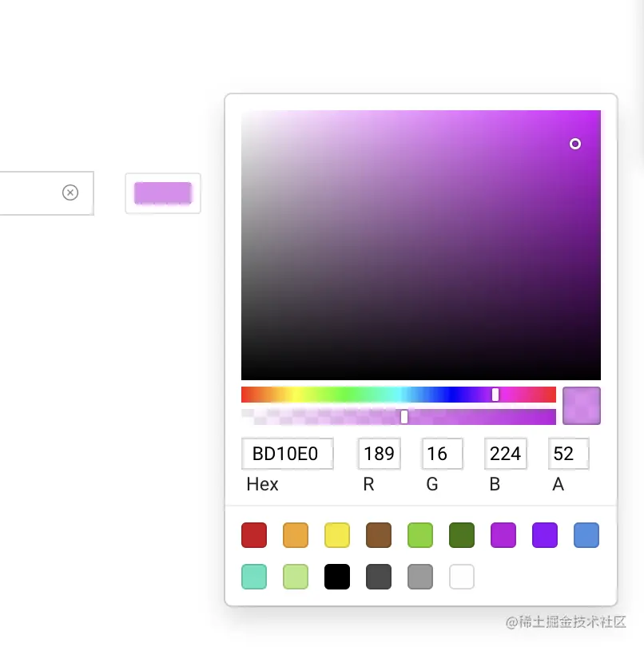The width and height of the screenshot is (644, 647).
Task: Choose the dark green preset swatch
Action: [462, 535]
